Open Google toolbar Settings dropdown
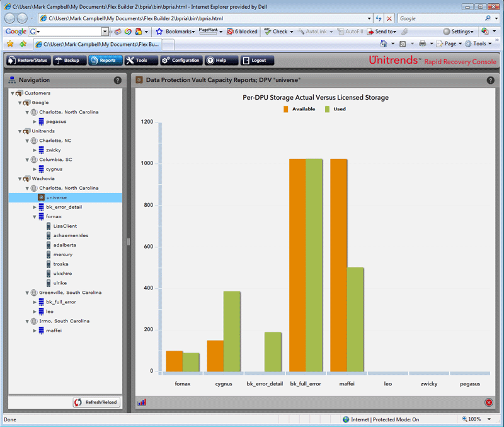504x427 pixels. [x=459, y=31]
